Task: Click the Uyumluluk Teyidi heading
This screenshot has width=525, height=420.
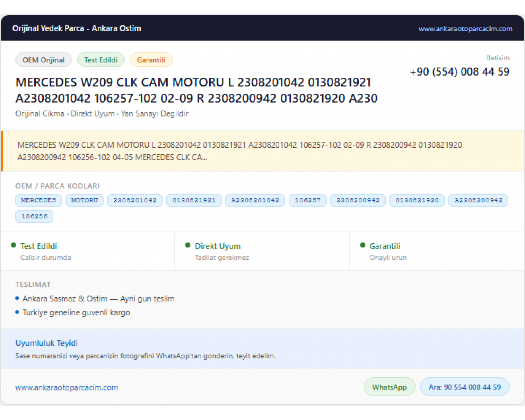Action: click(x=47, y=343)
